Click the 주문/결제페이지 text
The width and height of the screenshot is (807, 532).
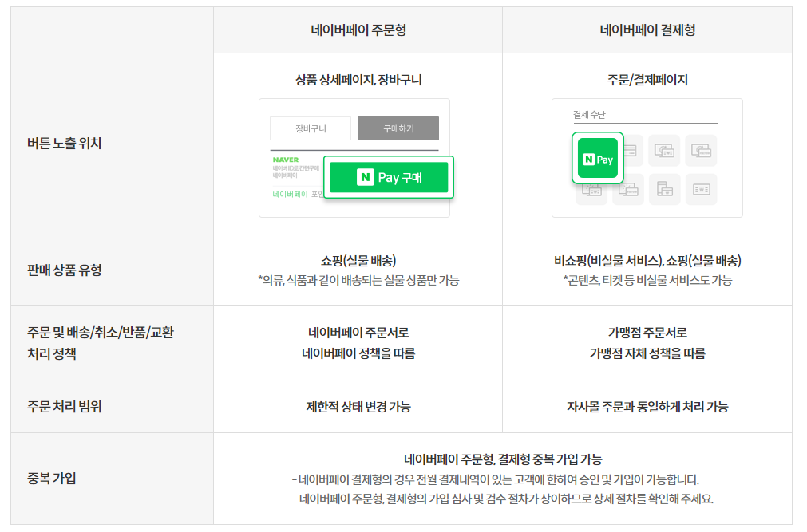pyautogui.click(x=647, y=80)
